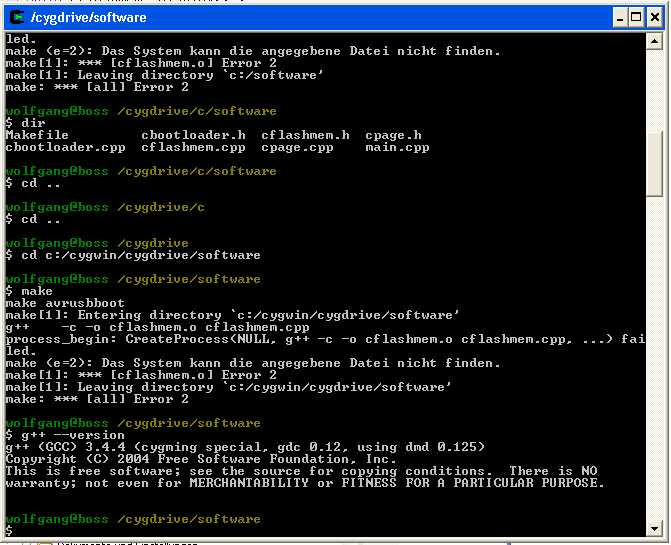Click the title text /cygdrive/software

tap(89, 18)
